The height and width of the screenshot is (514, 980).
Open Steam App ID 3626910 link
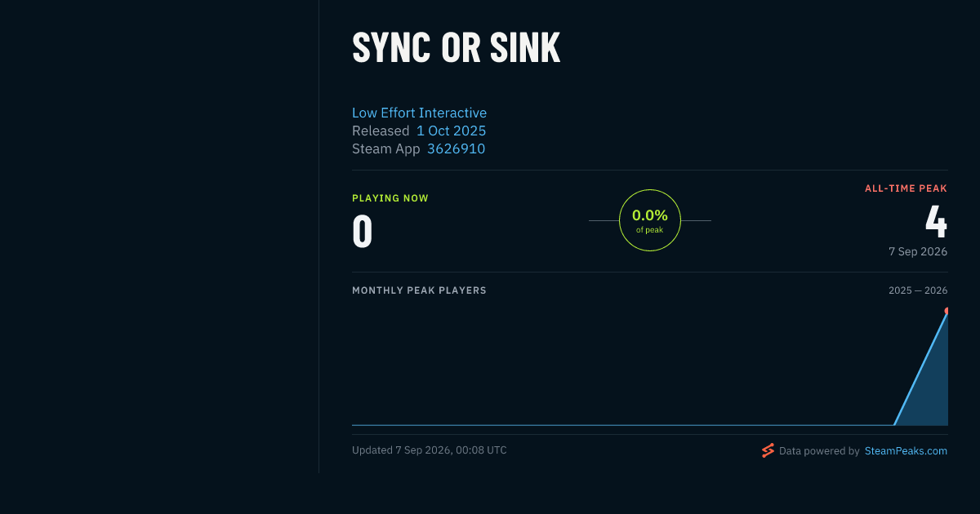tap(456, 148)
